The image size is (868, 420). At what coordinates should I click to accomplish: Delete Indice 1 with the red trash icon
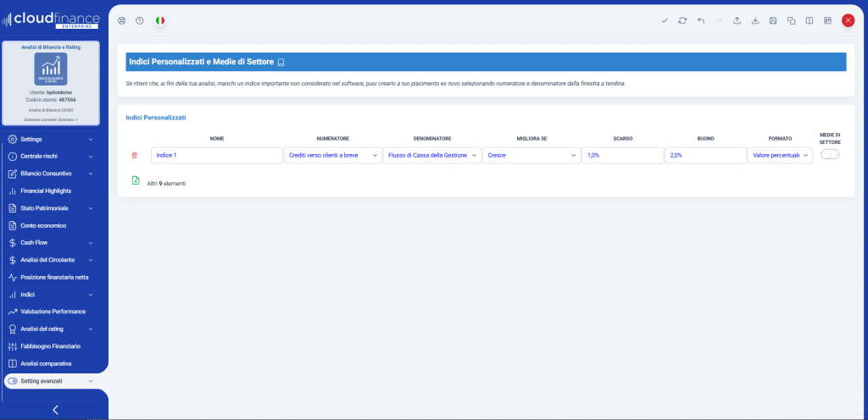[x=135, y=156]
